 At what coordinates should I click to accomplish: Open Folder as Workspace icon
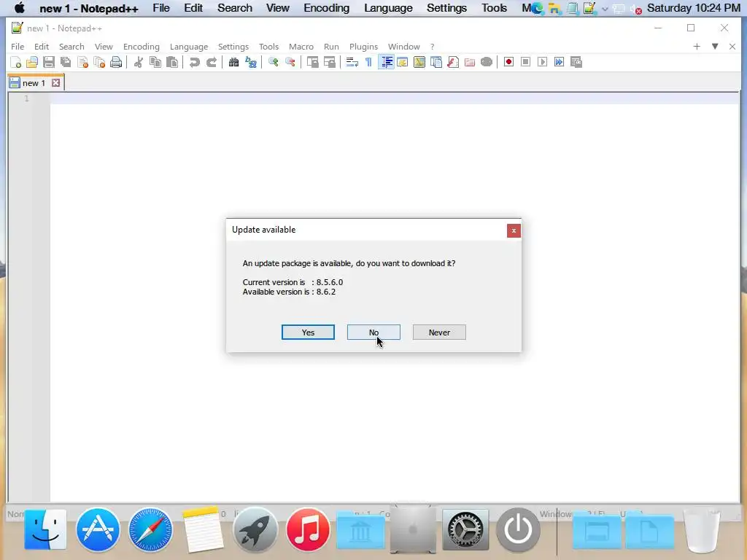[470, 62]
